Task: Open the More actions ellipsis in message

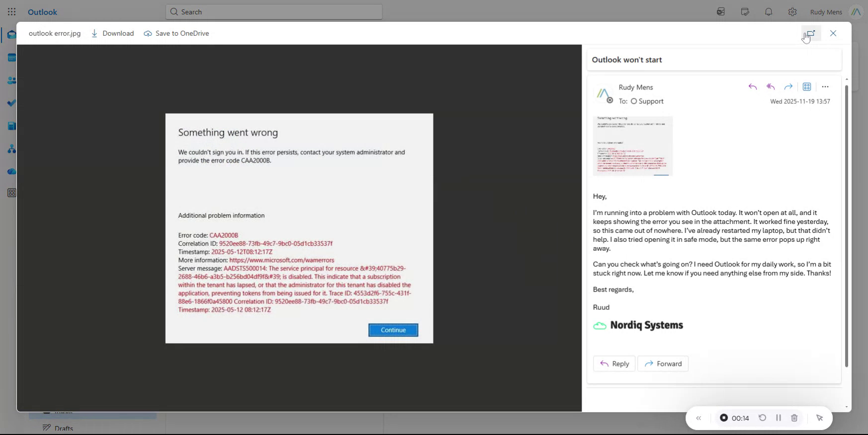Action: [x=825, y=87]
